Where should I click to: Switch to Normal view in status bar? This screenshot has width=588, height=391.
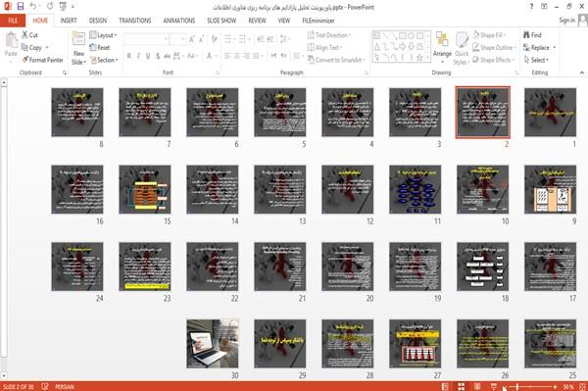[x=445, y=386]
